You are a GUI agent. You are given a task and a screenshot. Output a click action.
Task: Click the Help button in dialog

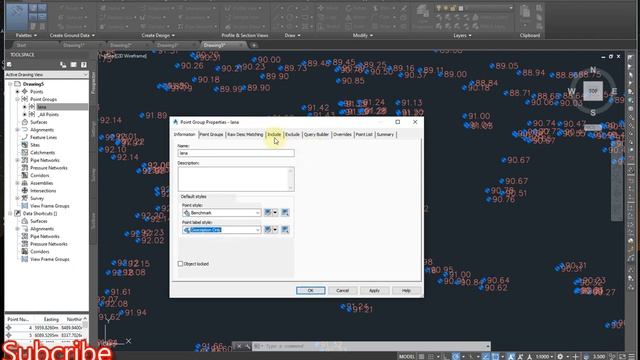pyautogui.click(x=406, y=291)
